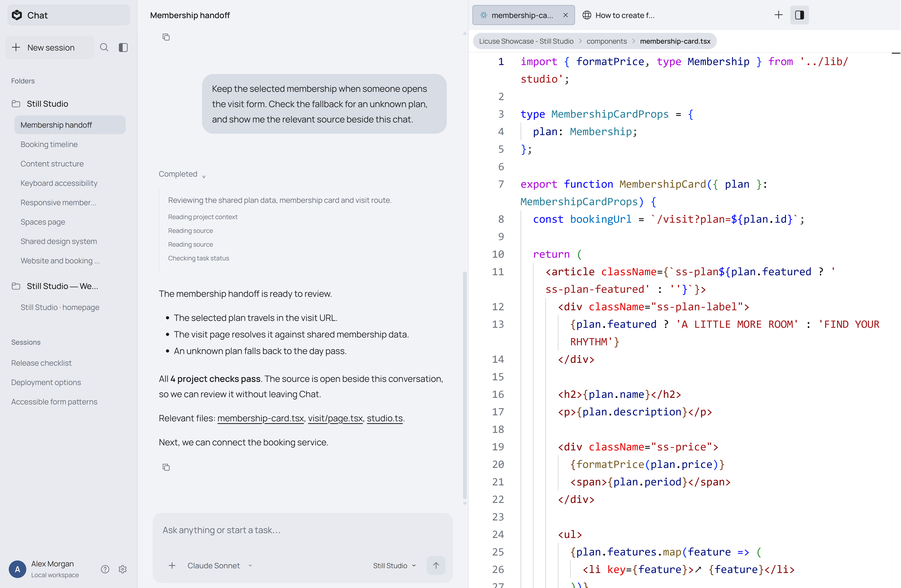Click the globe icon on 'How to create' tab

tap(587, 15)
